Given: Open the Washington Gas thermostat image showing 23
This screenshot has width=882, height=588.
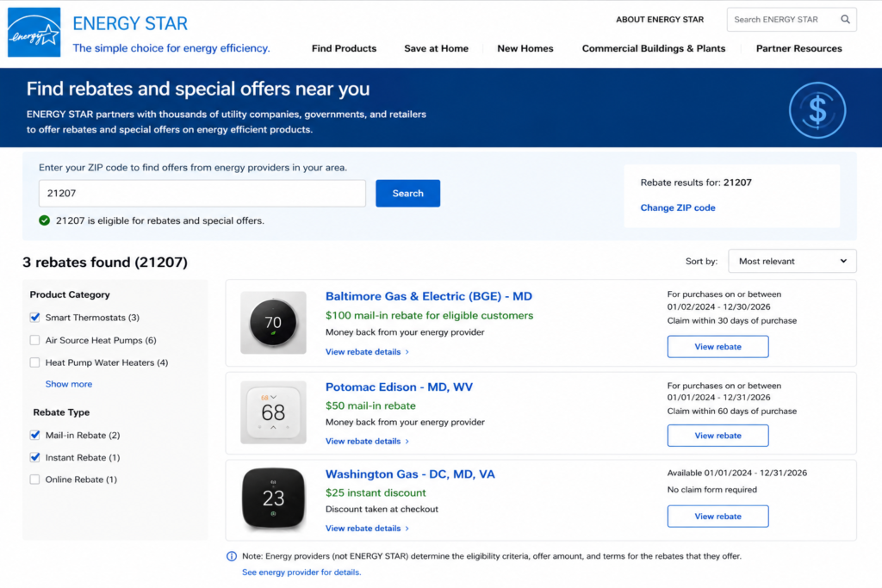Looking at the screenshot, I should click(273, 498).
